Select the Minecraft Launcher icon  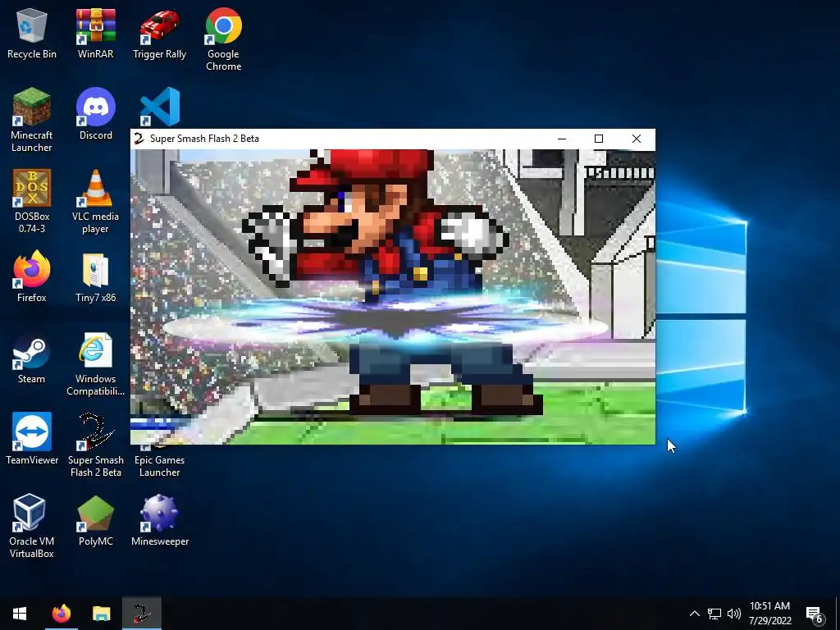coord(32,120)
